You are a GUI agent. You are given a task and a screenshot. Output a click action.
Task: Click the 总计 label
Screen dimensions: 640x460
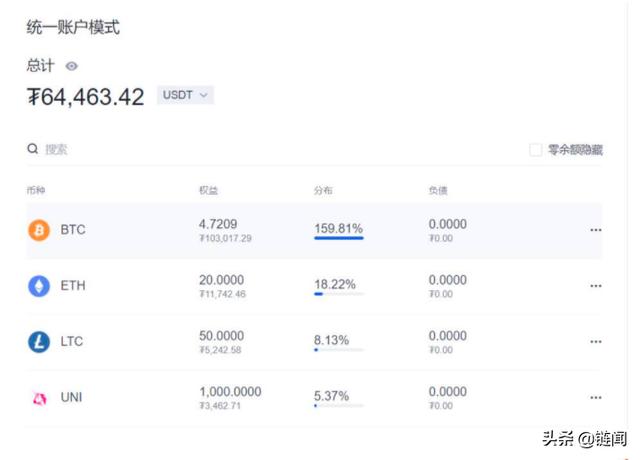tap(40, 65)
